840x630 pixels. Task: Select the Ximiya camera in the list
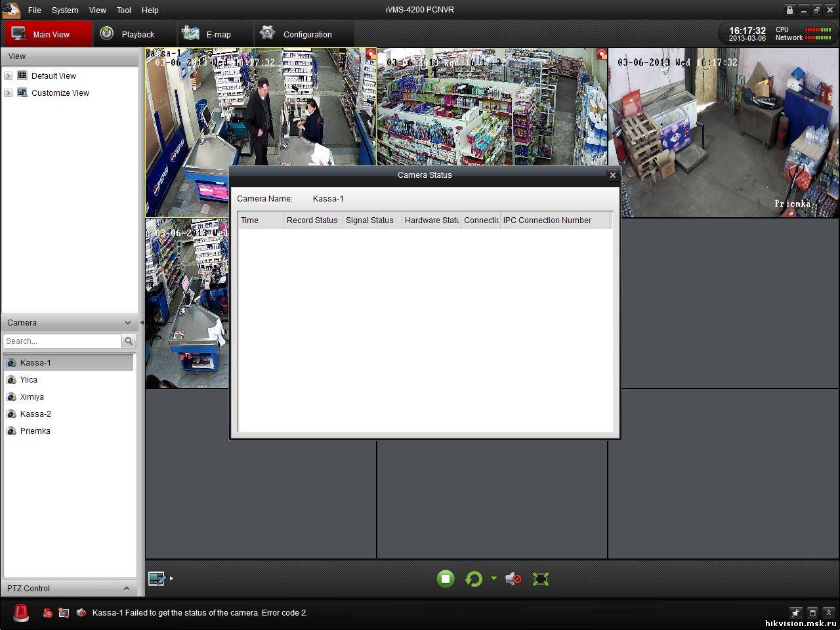(68, 396)
